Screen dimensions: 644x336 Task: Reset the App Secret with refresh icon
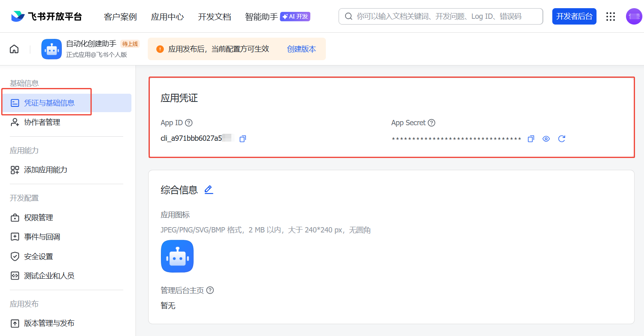tap(562, 139)
